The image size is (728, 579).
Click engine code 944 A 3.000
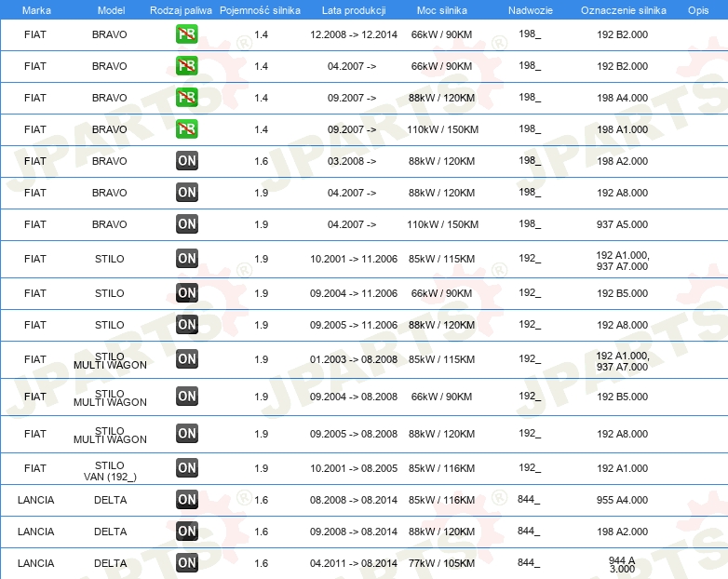[x=622, y=564]
